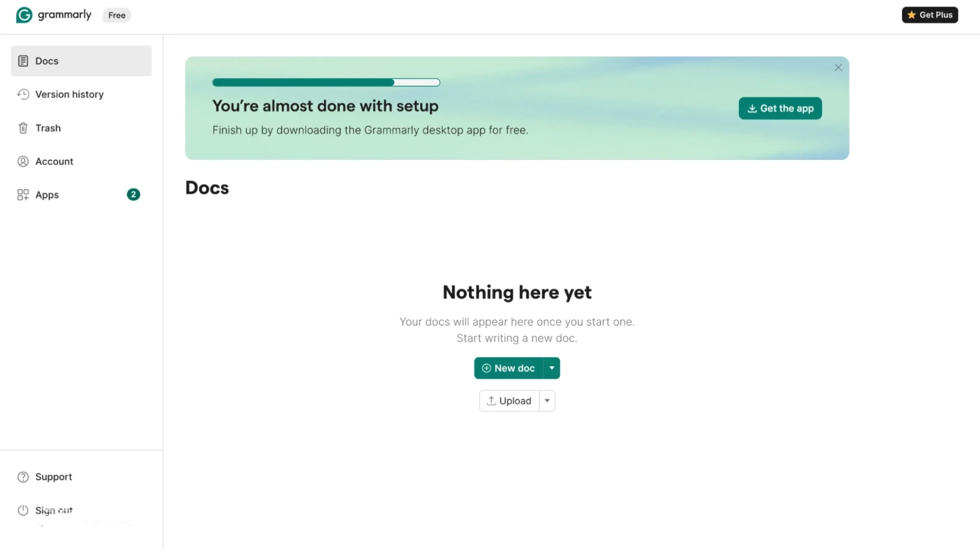The height and width of the screenshot is (549, 980).
Task: Click the Account person icon
Action: (x=23, y=161)
